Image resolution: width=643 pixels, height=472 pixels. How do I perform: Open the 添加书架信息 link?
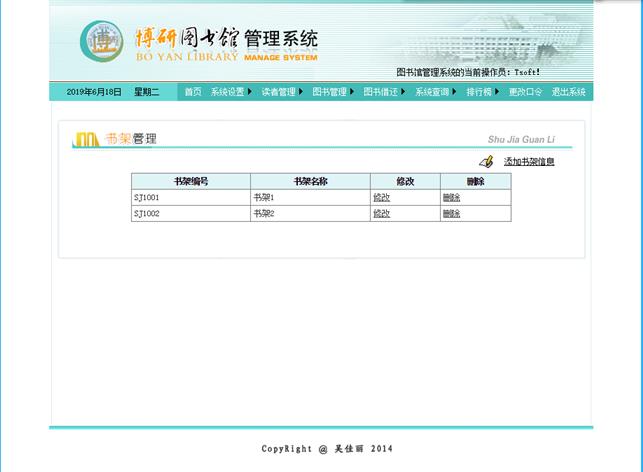[x=529, y=161]
